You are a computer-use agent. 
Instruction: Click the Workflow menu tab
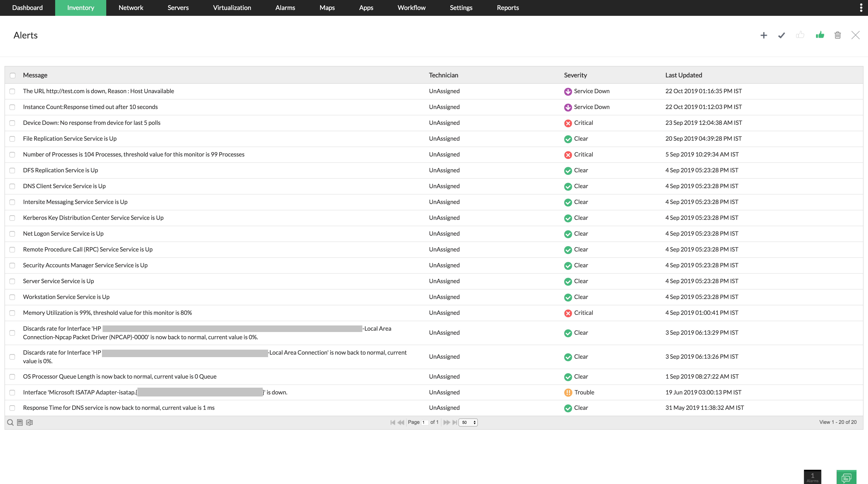point(412,8)
